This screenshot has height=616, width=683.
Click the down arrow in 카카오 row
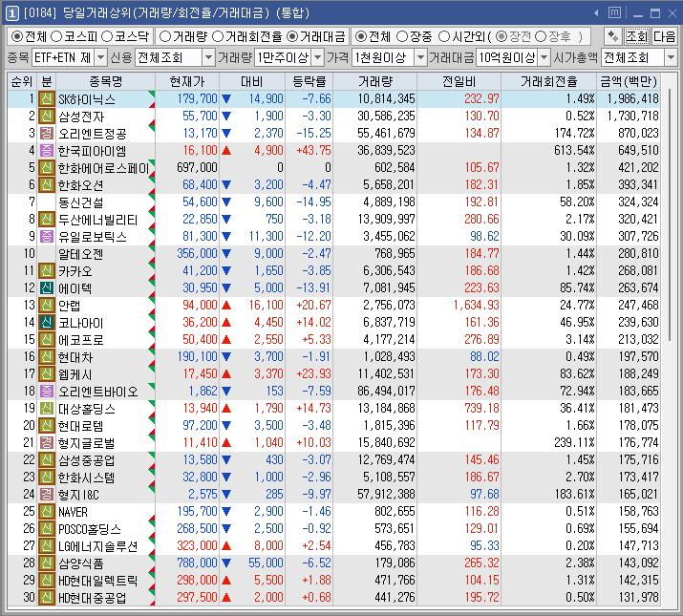(x=226, y=270)
